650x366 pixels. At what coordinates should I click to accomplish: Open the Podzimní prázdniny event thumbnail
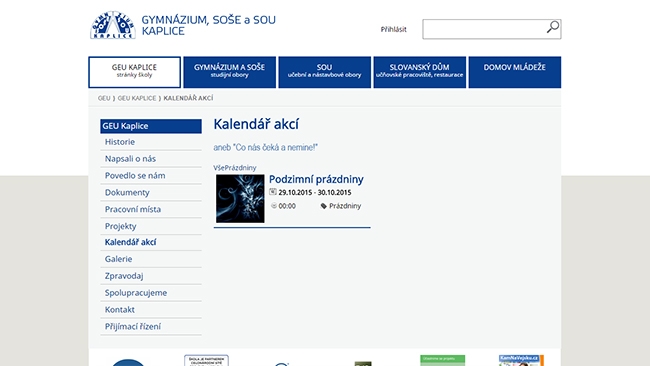pyautogui.click(x=240, y=199)
